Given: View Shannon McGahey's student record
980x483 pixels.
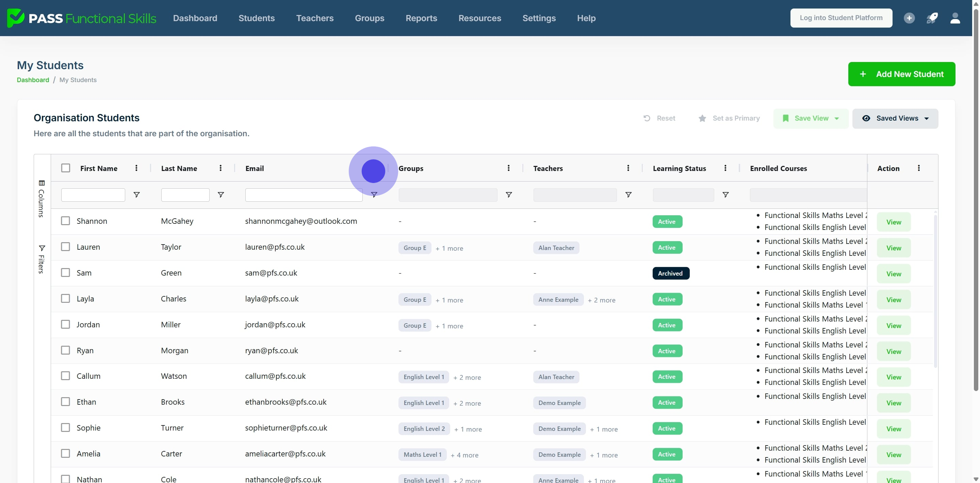Looking at the screenshot, I should (x=893, y=222).
